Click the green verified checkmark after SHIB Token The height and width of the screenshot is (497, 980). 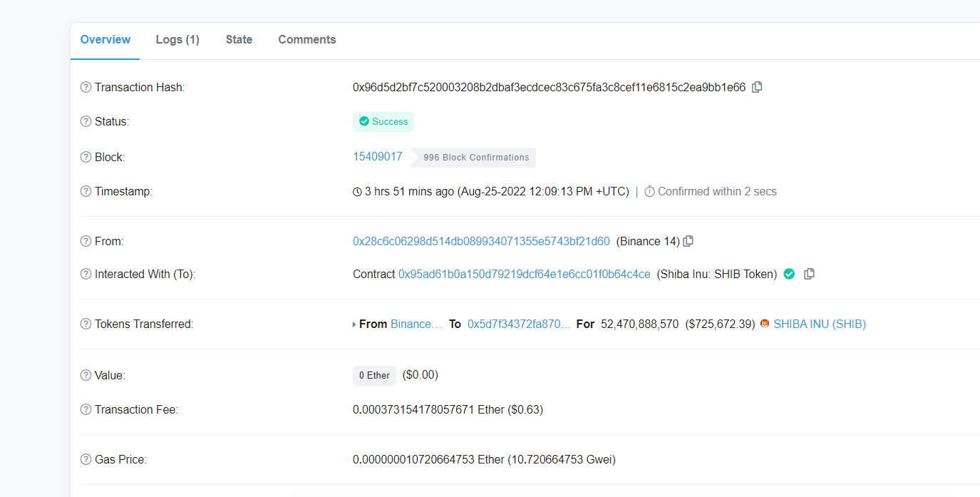[x=789, y=274]
